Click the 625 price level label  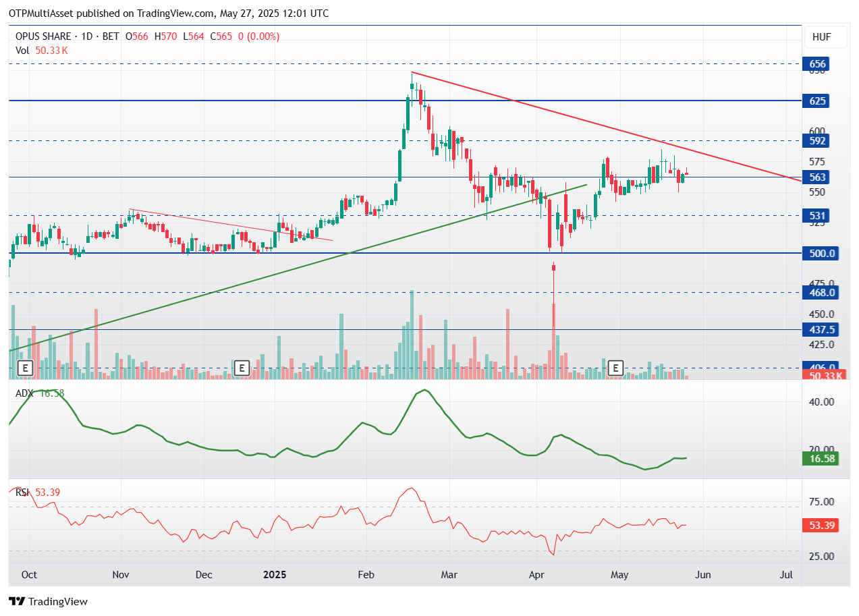(x=818, y=101)
